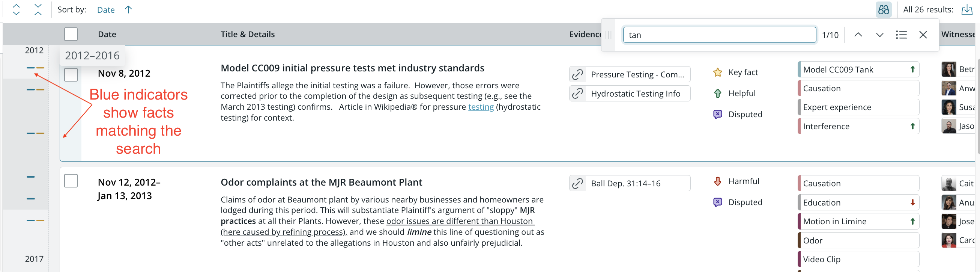980x272 pixels.
Task: Click the Date column header
Action: point(107,34)
